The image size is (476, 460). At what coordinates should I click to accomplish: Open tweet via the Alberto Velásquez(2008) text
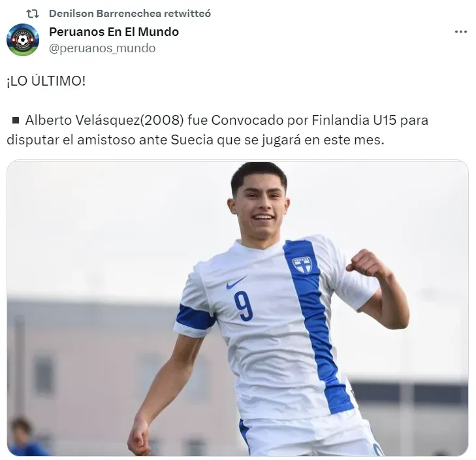click(104, 120)
